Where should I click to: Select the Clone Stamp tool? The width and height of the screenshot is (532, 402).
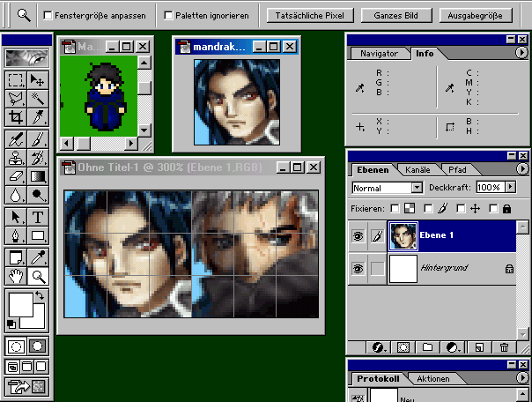[16, 158]
